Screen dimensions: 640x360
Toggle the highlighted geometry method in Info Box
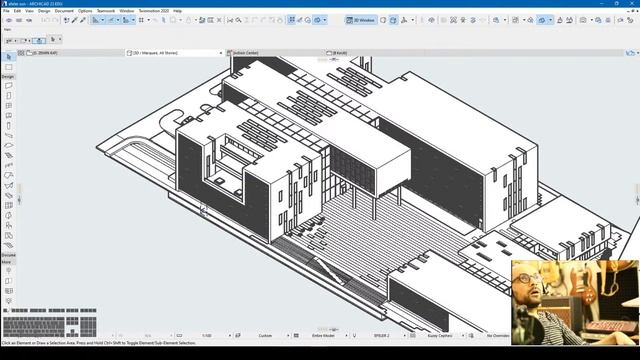(39, 40)
